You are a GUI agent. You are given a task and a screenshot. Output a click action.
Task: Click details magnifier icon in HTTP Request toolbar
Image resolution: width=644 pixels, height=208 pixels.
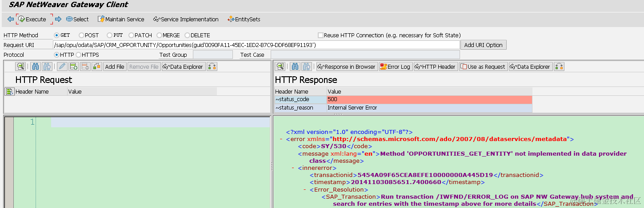click(20, 67)
